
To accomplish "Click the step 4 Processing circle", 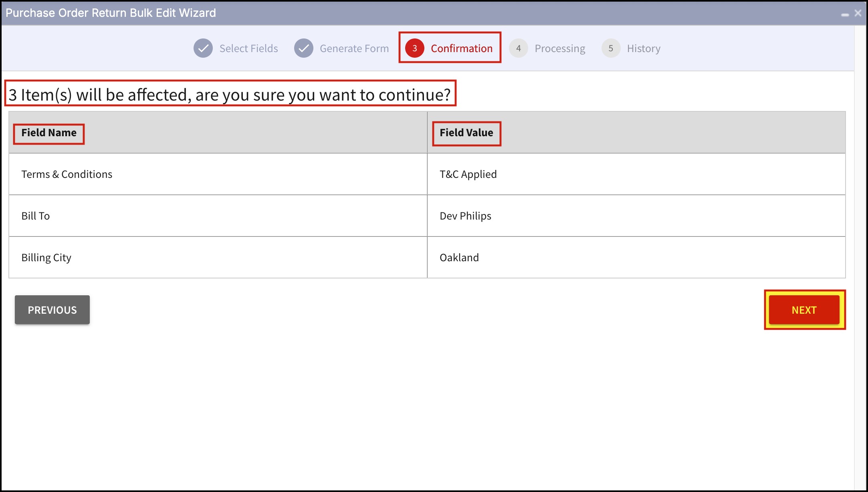I will coord(518,48).
